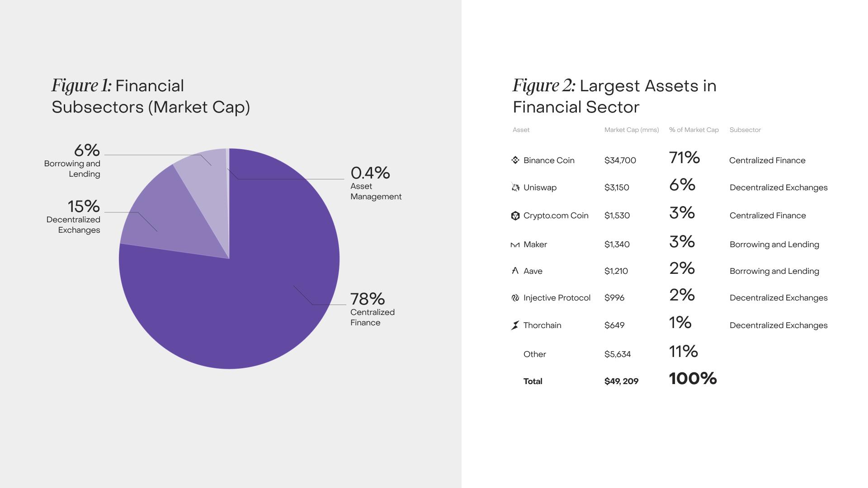Image resolution: width=868 pixels, height=488 pixels.
Task: Click the Subsector column header
Action: (x=745, y=130)
